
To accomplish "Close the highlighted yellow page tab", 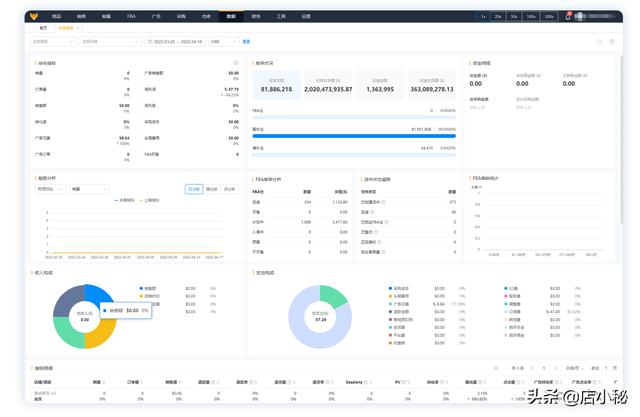I will [78, 28].
